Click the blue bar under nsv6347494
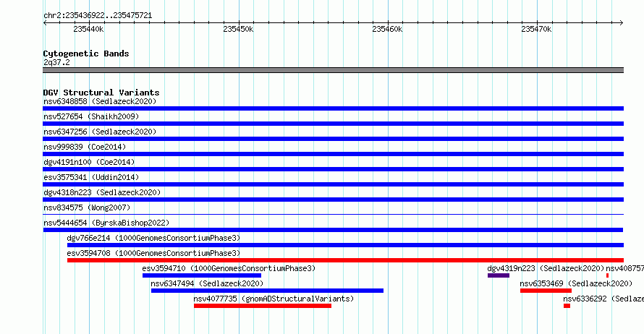This screenshot has width=644, height=334. pos(267,291)
